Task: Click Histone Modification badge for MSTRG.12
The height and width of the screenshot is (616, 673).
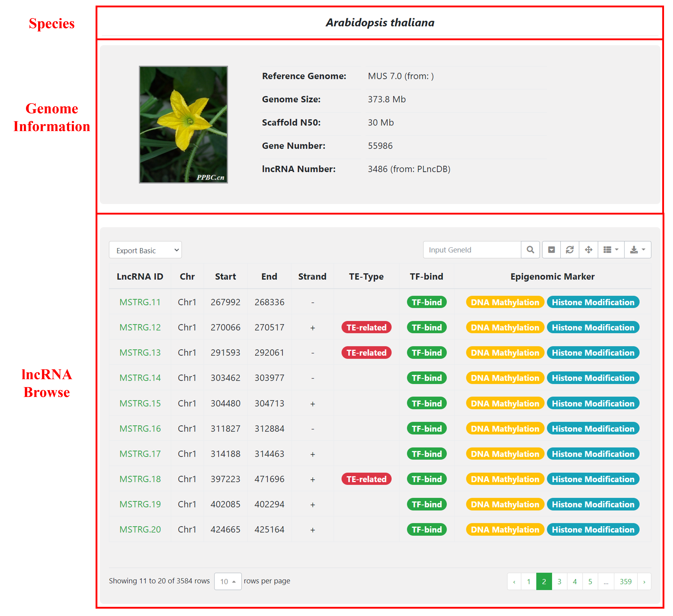Action: pos(593,327)
